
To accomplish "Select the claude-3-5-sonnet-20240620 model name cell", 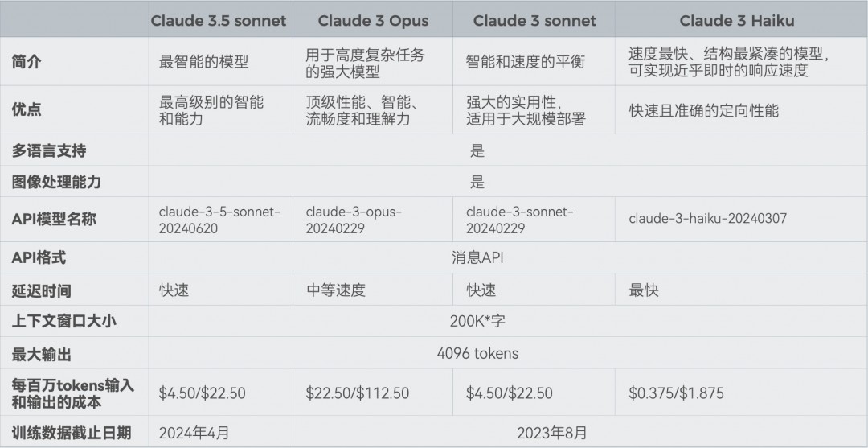I will pyautogui.click(x=219, y=220).
